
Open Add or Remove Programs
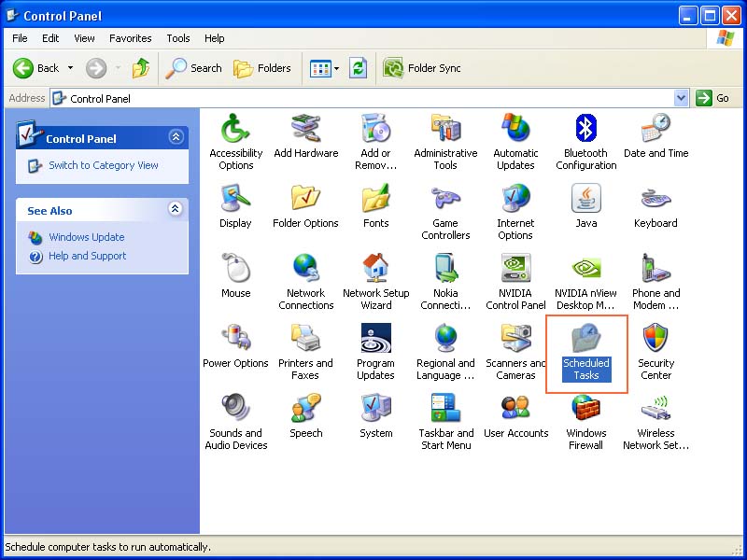pyautogui.click(x=376, y=142)
